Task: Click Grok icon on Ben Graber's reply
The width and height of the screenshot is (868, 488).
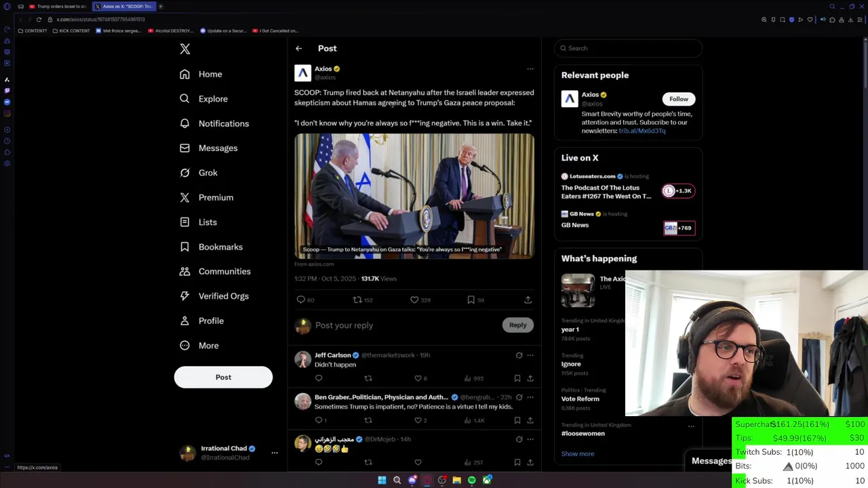Action: click(519, 397)
